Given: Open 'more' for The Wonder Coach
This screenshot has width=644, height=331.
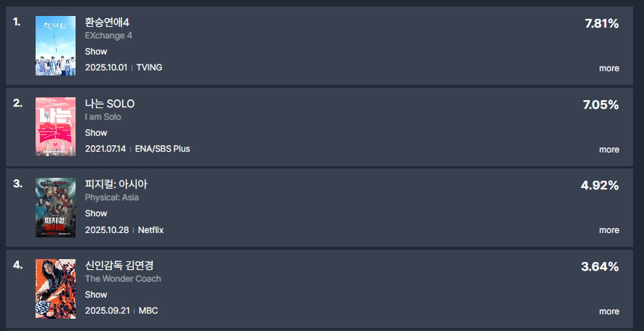Looking at the screenshot, I should (609, 311).
